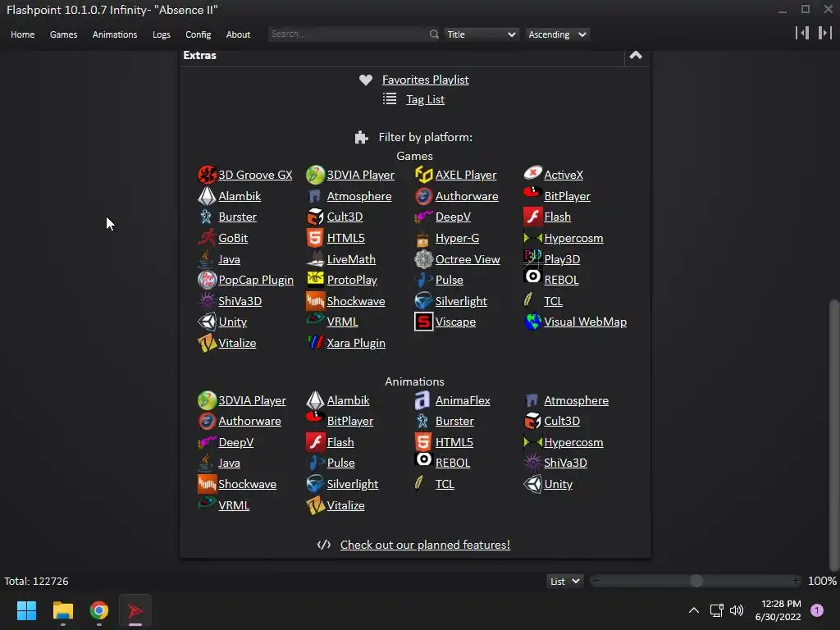The width and height of the screenshot is (840, 630).
Task: Open the Animations tab
Action: coord(115,34)
